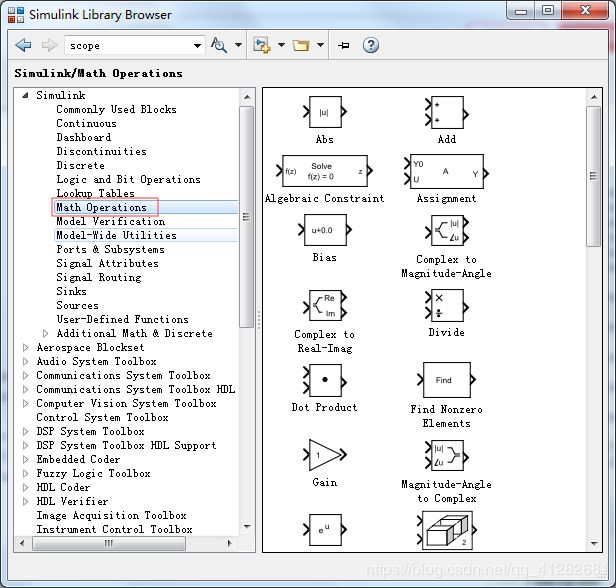Select the Ports & Subsystems library
The image size is (616, 588).
coord(110,249)
